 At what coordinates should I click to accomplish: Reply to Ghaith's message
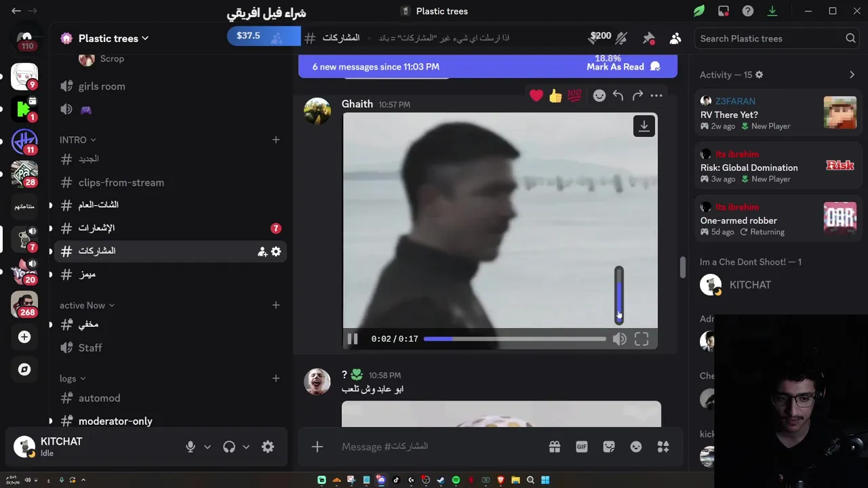[x=618, y=96]
